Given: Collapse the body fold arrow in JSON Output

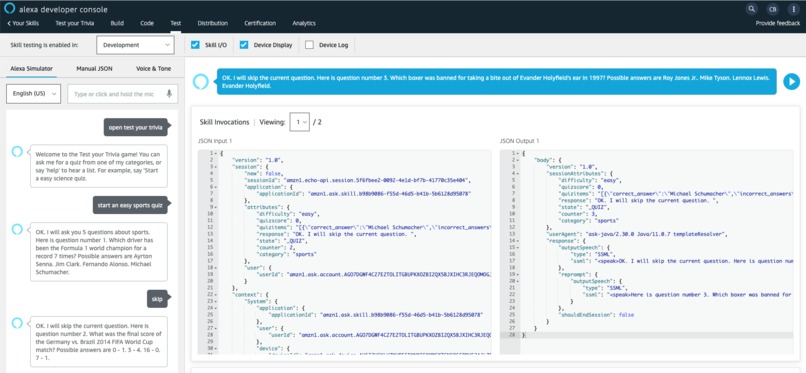Looking at the screenshot, I should click(x=518, y=160).
